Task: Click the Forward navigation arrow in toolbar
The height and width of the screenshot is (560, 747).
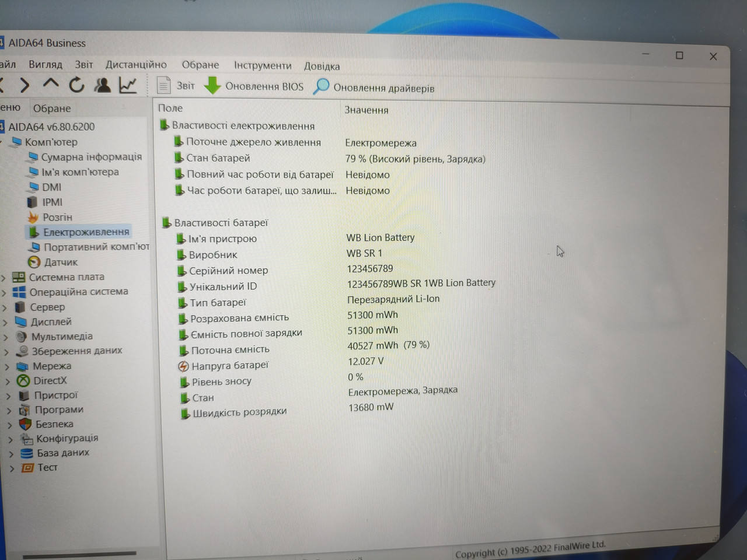Action: 24,85
